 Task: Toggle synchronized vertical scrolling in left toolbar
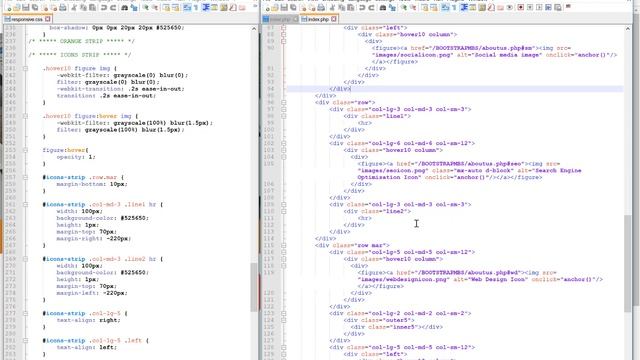coord(166,7)
